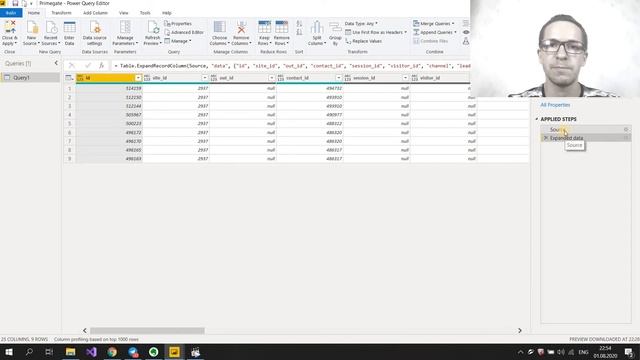This screenshot has height=360, width=640.
Task: Cancel the formula edit with the X icon
Action: [x=72, y=66]
